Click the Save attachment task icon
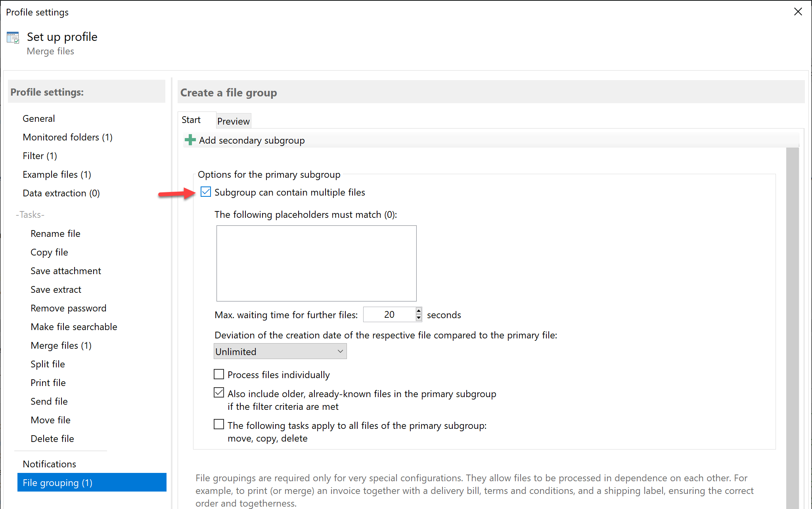Screen dimensions: 812x509 tap(66, 270)
